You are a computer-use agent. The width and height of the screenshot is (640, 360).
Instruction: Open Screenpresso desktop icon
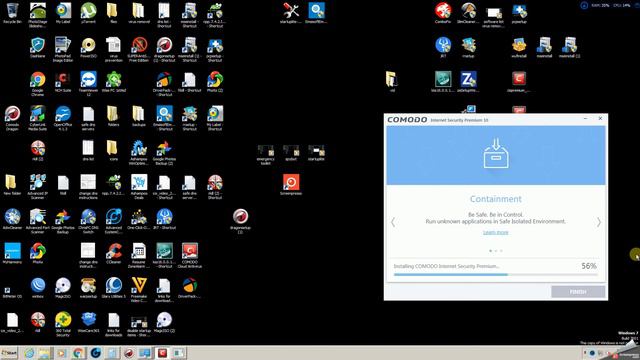coord(291,185)
